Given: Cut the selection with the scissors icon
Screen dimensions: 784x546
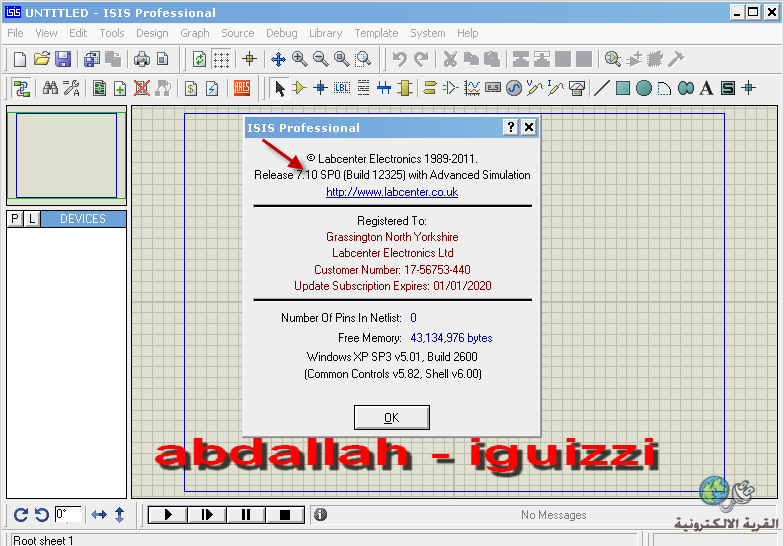Looking at the screenshot, I should [450, 60].
